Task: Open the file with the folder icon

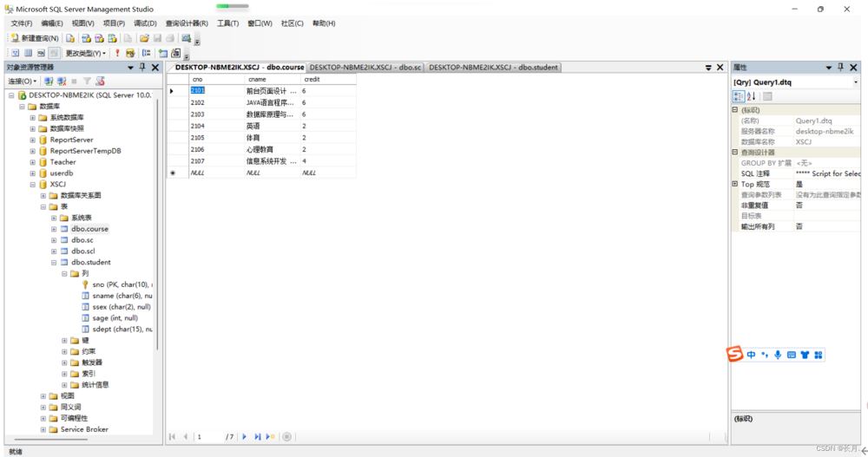Action: [x=144, y=38]
